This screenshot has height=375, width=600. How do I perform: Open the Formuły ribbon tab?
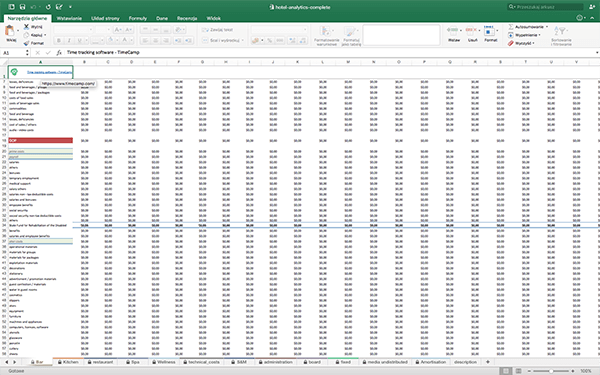point(138,18)
